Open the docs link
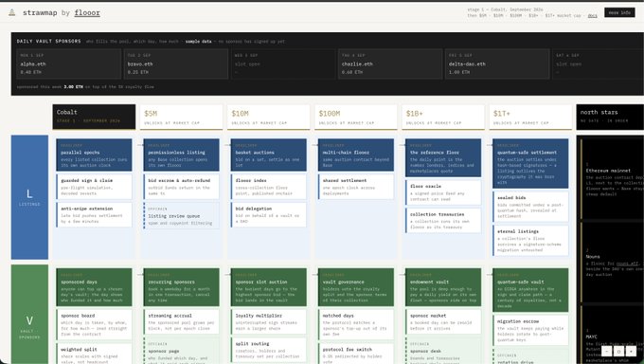The width and height of the screenshot is (644, 364). point(592,15)
